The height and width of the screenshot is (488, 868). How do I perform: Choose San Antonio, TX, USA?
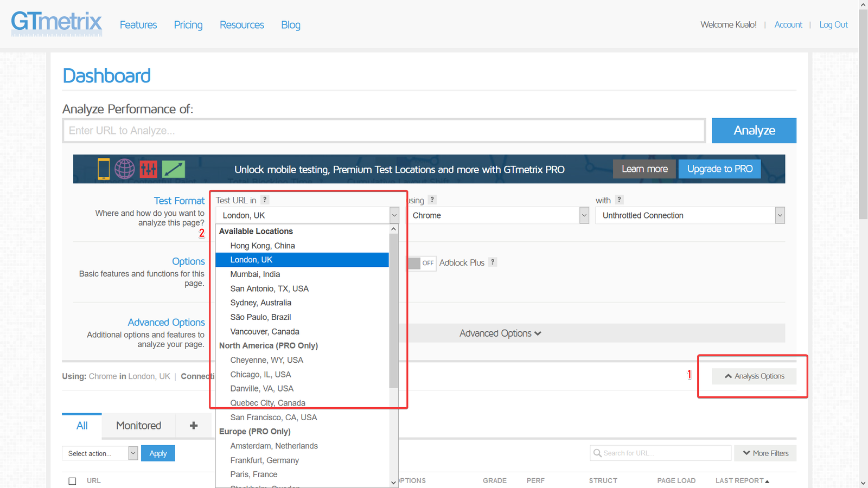click(x=302, y=288)
